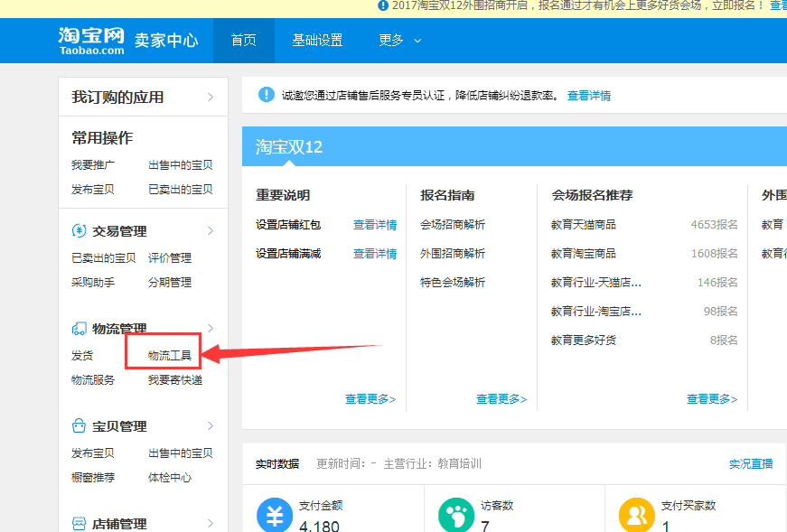The height and width of the screenshot is (532, 787).
Task: Expand 我订购的应用 with its chevron
Action: click(x=211, y=97)
